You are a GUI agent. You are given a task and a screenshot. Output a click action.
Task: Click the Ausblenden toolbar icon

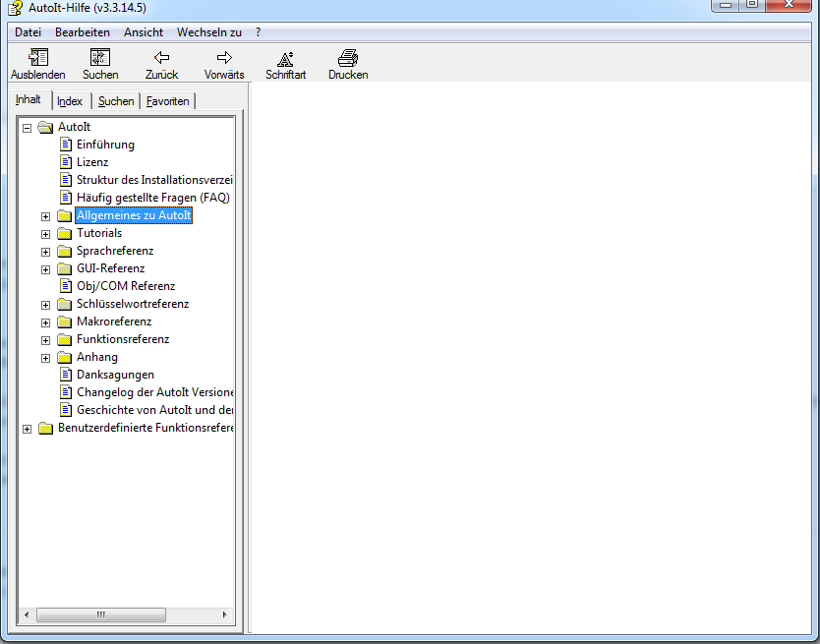[38, 58]
